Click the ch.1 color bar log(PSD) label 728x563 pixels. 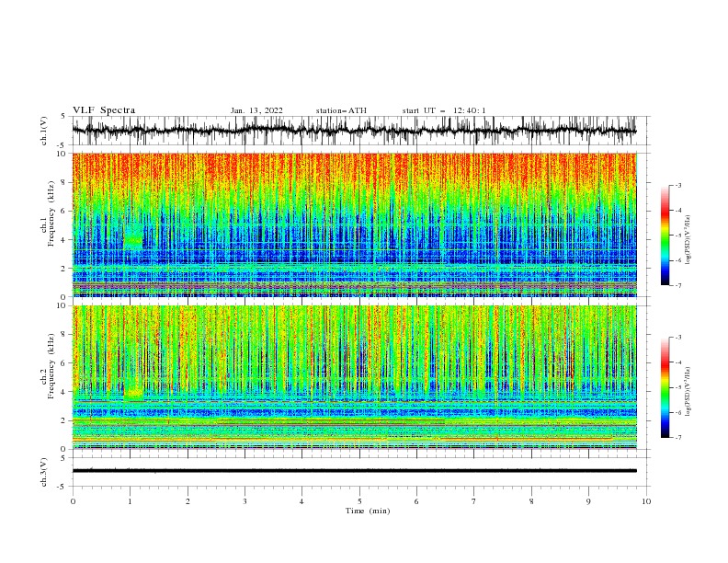click(688, 240)
